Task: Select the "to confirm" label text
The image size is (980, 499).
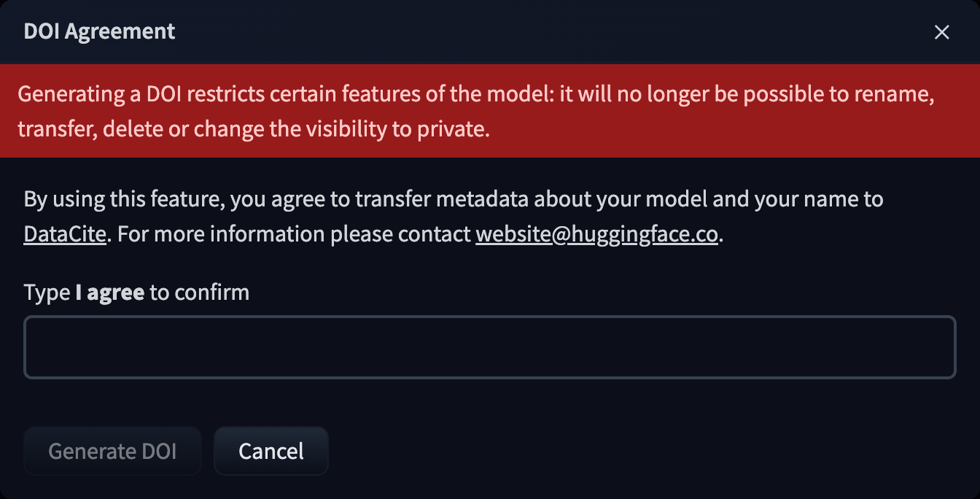Action: click(x=200, y=293)
